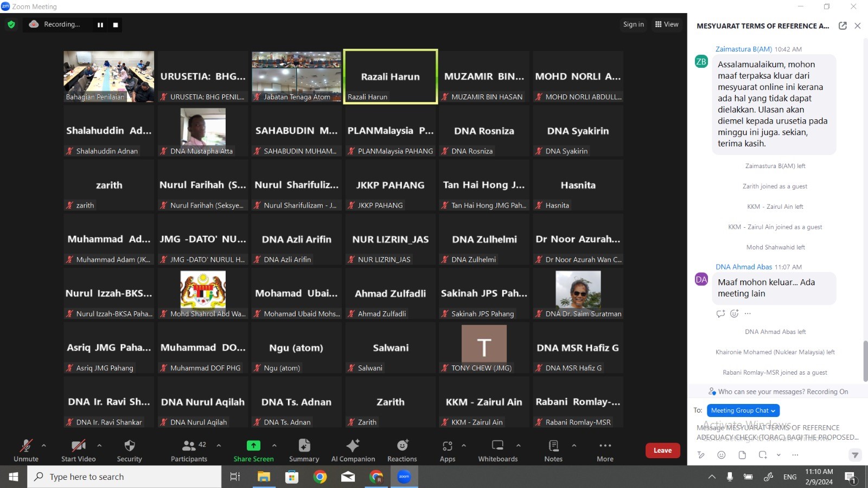Open Whiteboards
The width and height of the screenshot is (868, 488).
[x=498, y=451]
